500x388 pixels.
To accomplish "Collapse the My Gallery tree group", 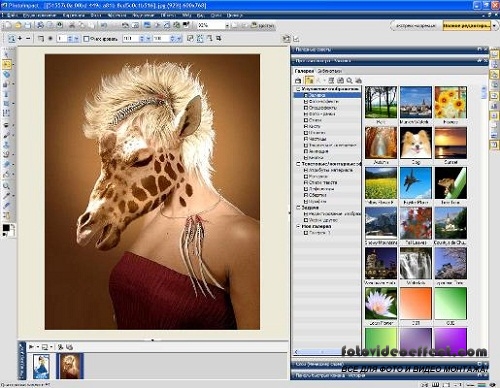I will click(x=298, y=226).
